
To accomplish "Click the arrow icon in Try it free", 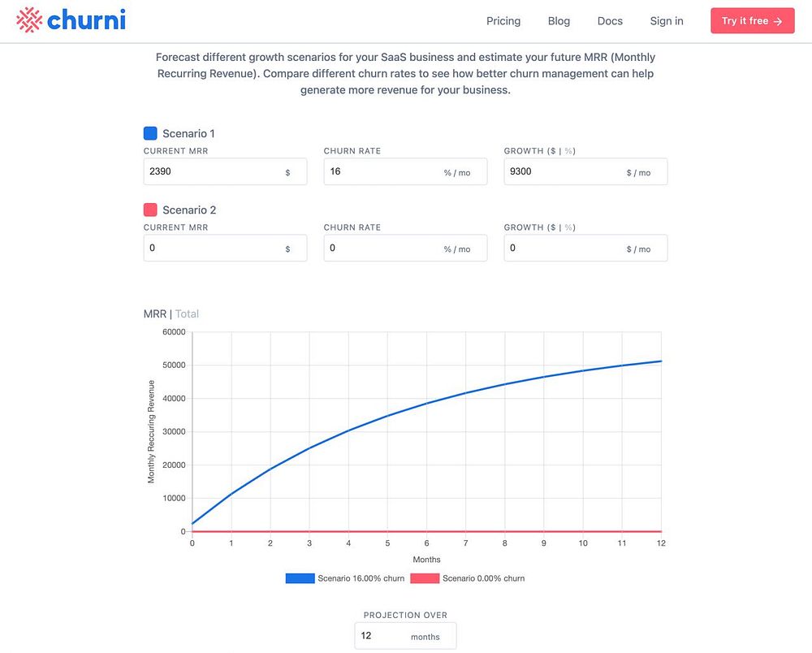I will point(777,21).
